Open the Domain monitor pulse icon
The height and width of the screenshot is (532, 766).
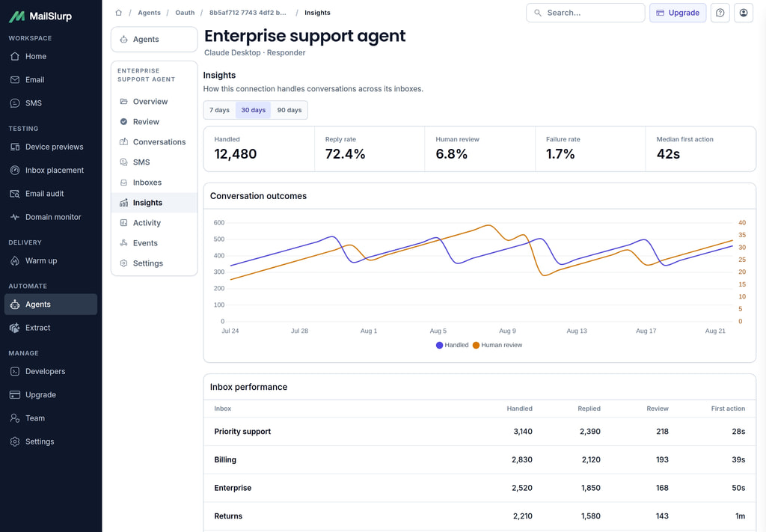(15, 217)
